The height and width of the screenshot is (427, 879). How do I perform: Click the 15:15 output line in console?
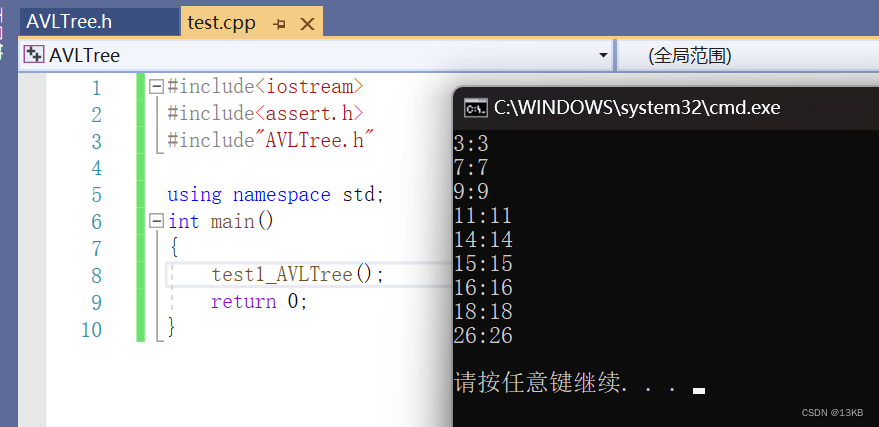(483, 264)
